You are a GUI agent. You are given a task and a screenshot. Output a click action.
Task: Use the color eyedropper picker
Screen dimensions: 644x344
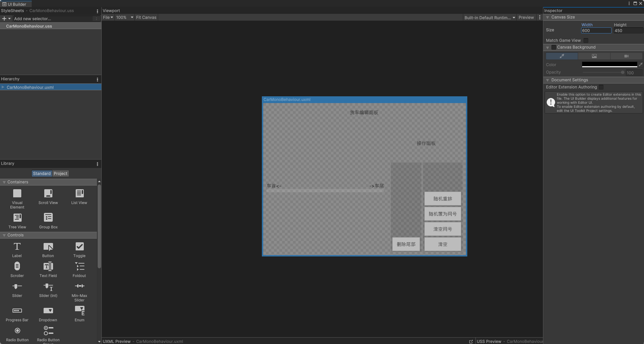(x=640, y=64)
